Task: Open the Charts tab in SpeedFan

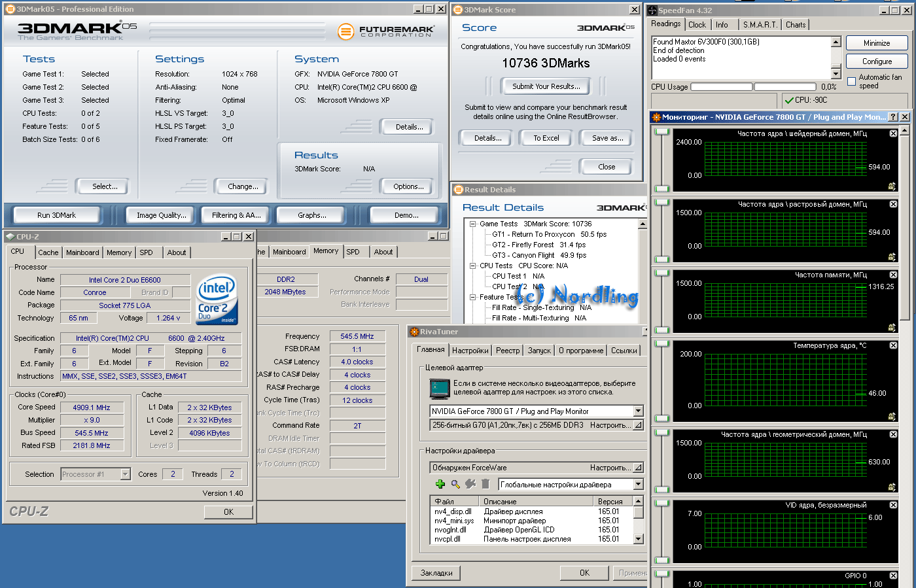Action: pyautogui.click(x=796, y=25)
